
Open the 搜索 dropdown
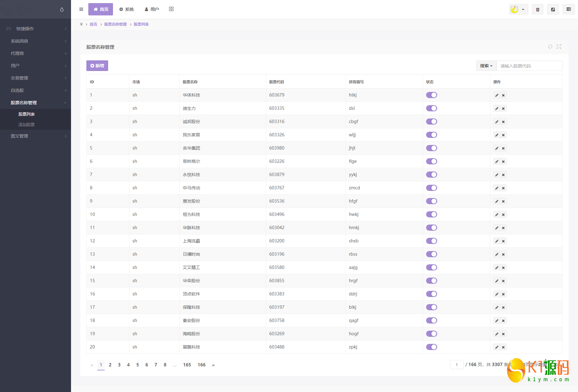(x=486, y=66)
